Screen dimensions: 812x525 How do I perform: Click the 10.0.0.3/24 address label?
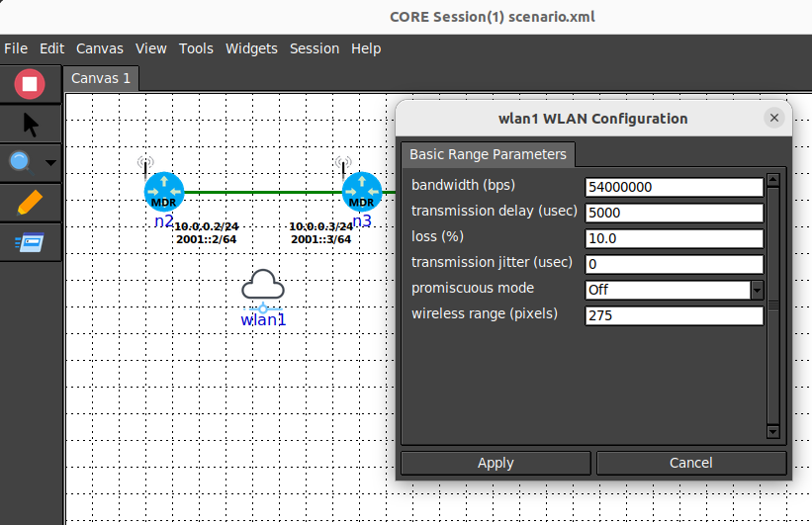(321, 226)
